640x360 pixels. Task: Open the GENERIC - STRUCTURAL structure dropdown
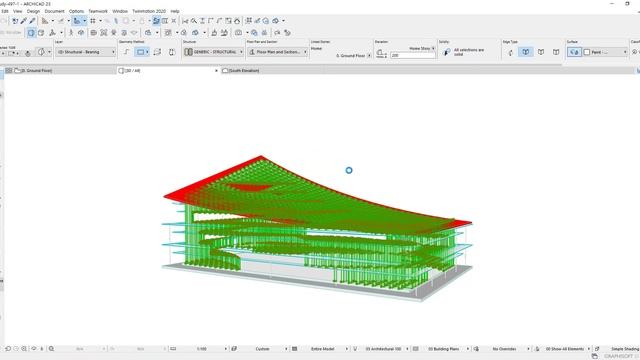(213, 52)
